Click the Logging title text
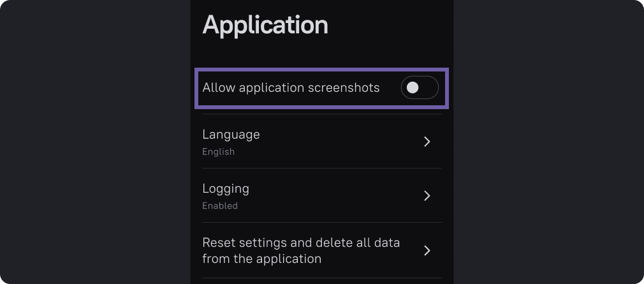Screen dimensions: 644x284 coord(226,189)
